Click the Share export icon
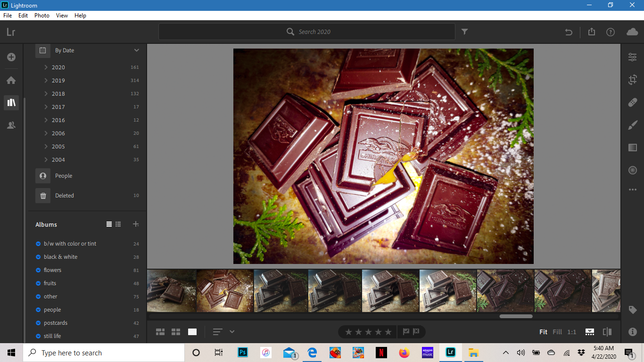The height and width of the screenshot is (362, 644). tap(592, 32)
